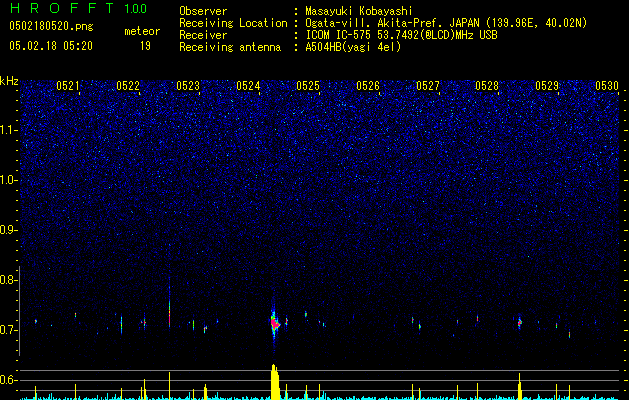The height and width of the screenshot is (400, 629).
Task: Click the yellow intensity peak after 0528
Action: click(519, 386)
